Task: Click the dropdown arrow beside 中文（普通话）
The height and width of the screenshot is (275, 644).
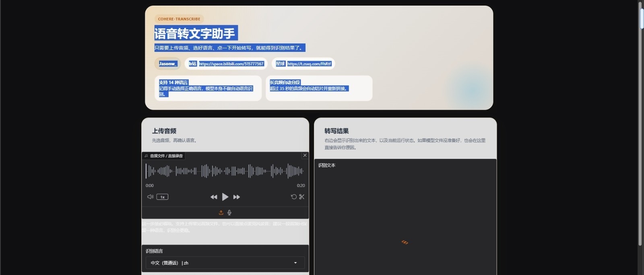Action: pos(295,263)
